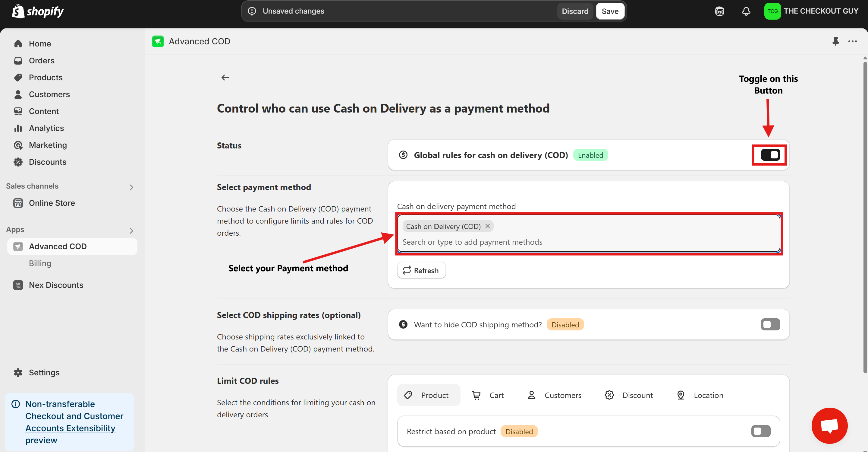The image size is (868, 452).
Task: Open the three-dot more options menu
Action: [853, 41]
